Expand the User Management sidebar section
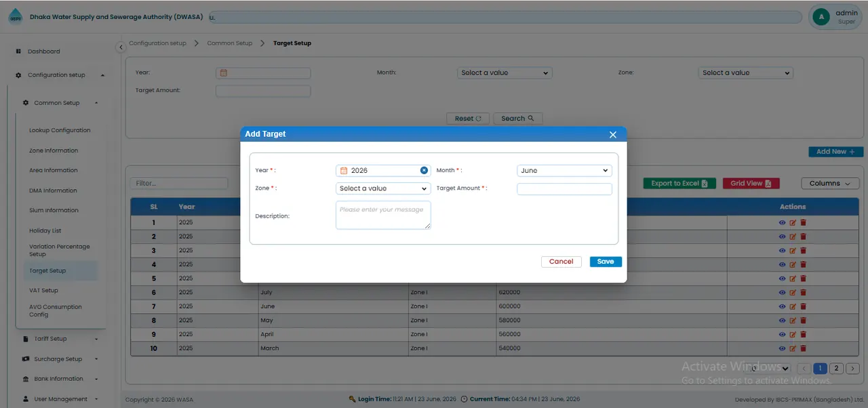Viewport: 868px width, 408px height. [60, 399]
